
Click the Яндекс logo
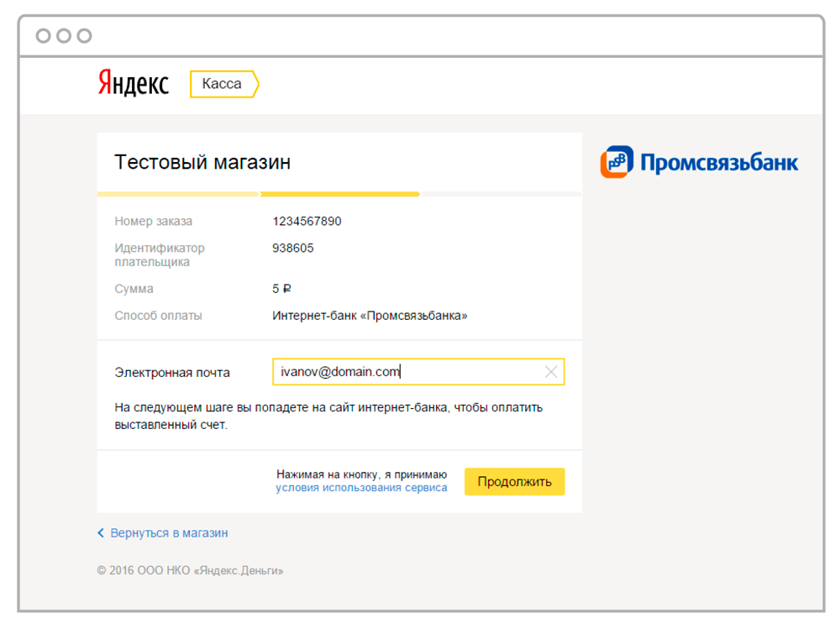click(x=134, y=83)
